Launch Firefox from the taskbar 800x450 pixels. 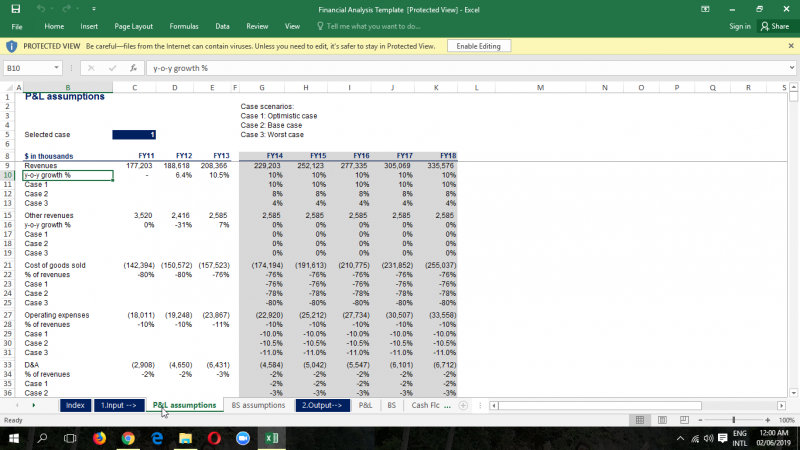(99, 438)
